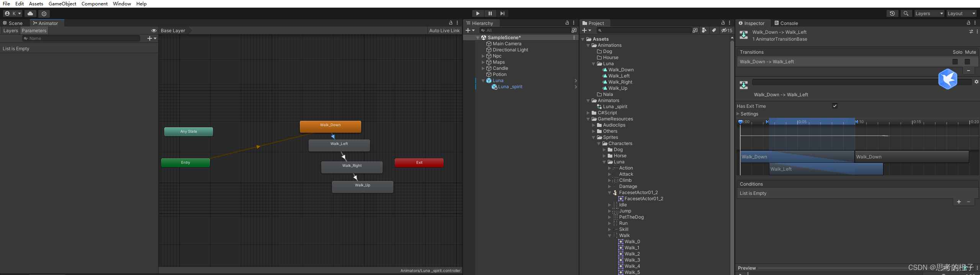Viewport: 980px width, 275px height.
Task: Click the Hierarchy search field
Action: point(525,30)
